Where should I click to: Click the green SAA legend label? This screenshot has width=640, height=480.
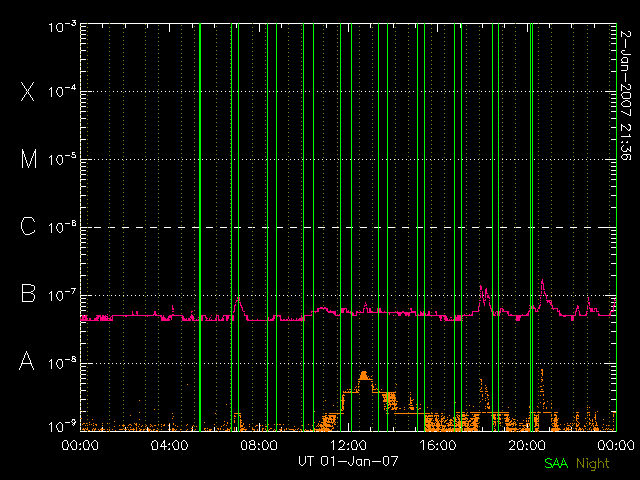(x=556, y=463)
